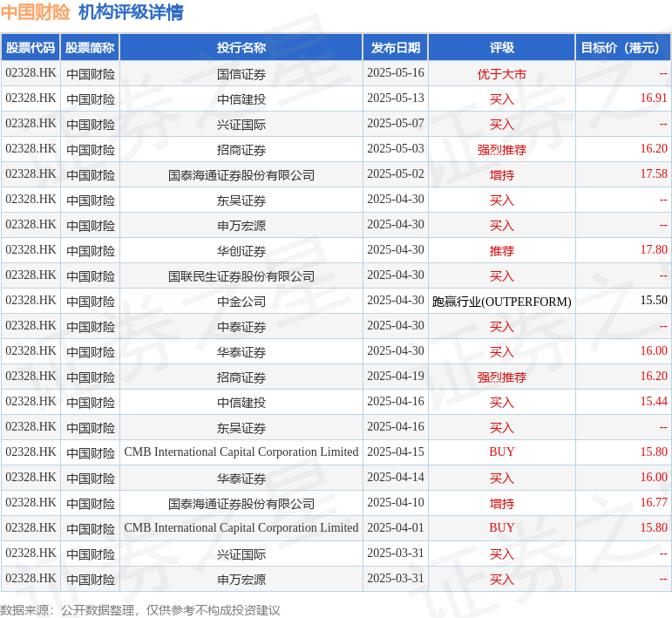The image size is (672, 618).
Task: Select 申万宏源 in the 2025-03-31 row
Action: point(241,580)
